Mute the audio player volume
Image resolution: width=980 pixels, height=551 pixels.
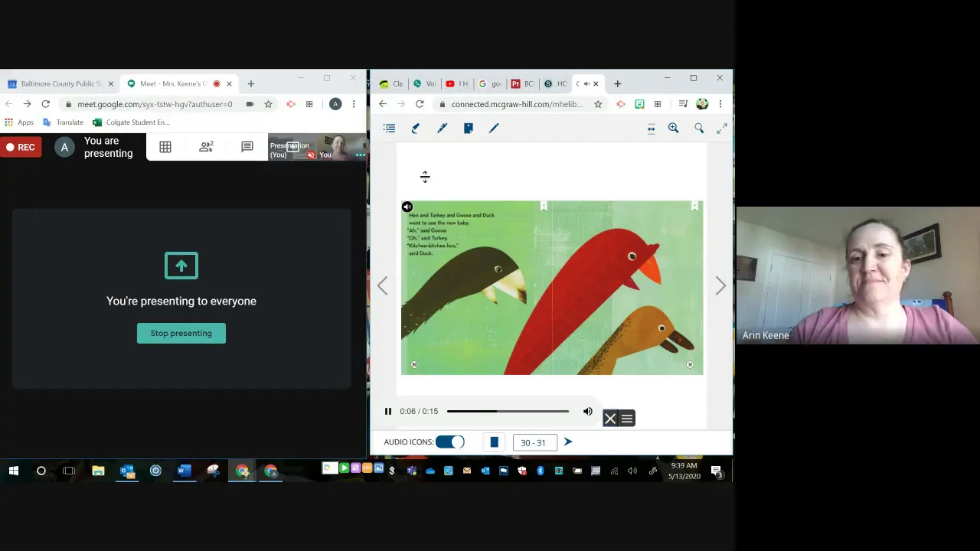(x=588, y=412)
